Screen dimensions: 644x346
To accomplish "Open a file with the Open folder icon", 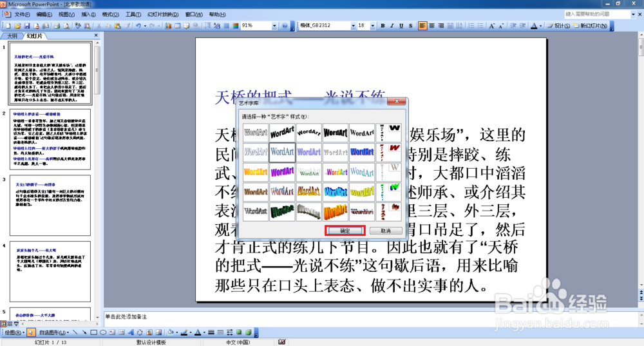I will click(x=17, y=26).
